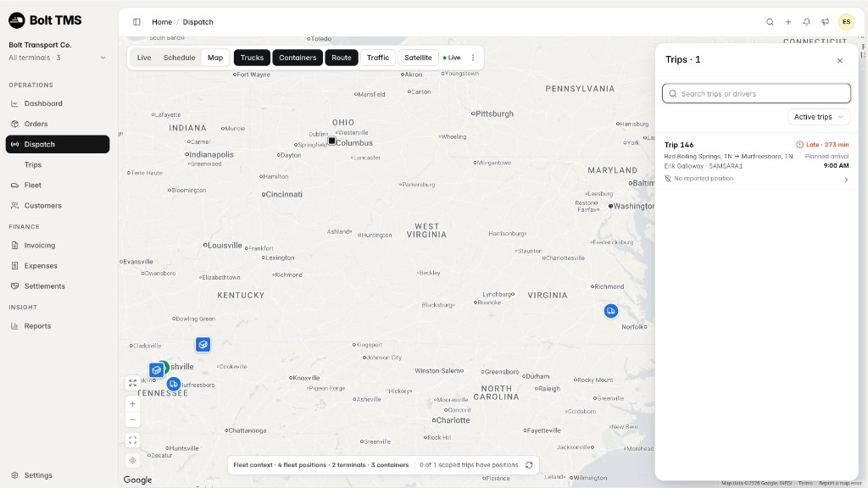
Task: Select the container marker at Nashville
Action: [x=157, y=369]
